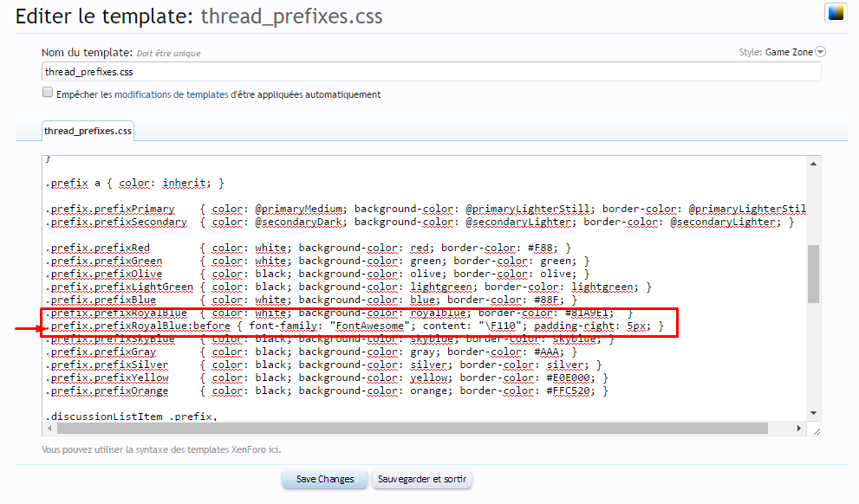Click the code editor's scroll down arrow
Viewport: 859px width, 504px height.
click(x=813, y=413)
